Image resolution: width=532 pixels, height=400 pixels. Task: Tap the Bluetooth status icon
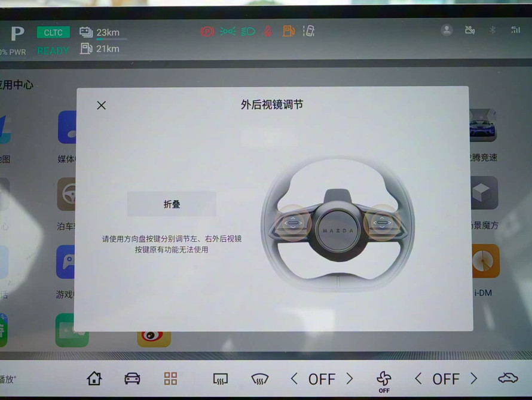(x=492, y=30)
